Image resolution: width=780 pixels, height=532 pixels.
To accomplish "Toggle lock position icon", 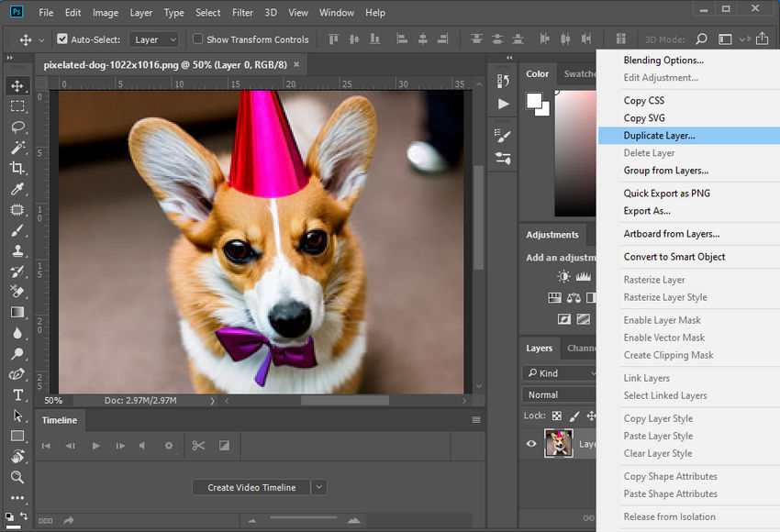I will (590, 416).
